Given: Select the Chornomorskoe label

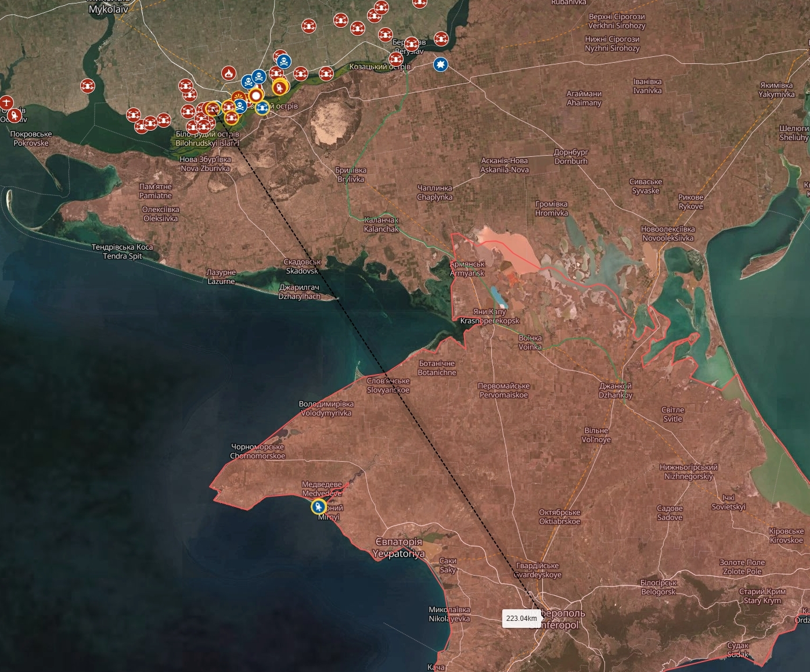Looking at the screenshot, I should click(258, 451).
